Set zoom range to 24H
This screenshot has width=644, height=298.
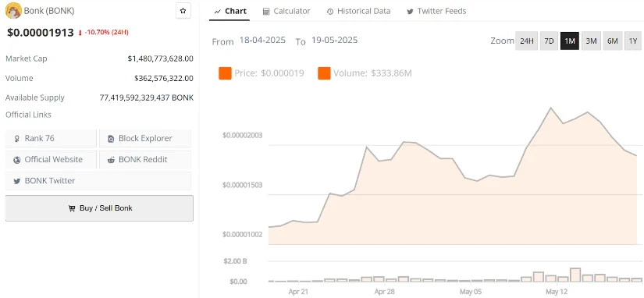[x=527, y=41]
